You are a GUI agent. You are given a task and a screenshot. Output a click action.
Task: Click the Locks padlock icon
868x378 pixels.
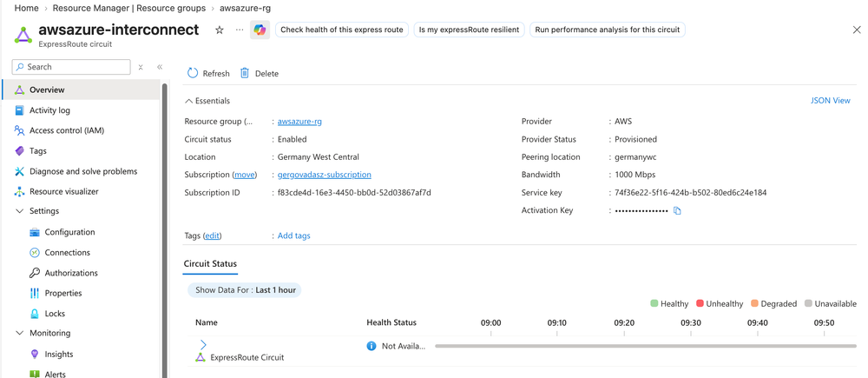pos(35,314)
